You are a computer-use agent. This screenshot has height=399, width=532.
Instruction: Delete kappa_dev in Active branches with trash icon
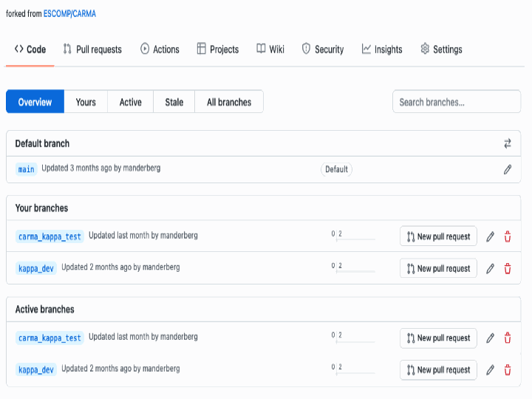tap(508, 369)
